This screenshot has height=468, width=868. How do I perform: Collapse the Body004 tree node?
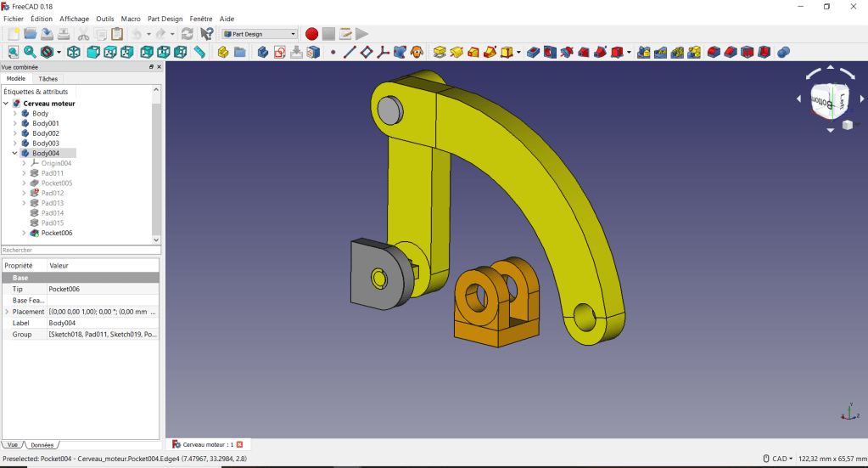[x=15, y=154]
